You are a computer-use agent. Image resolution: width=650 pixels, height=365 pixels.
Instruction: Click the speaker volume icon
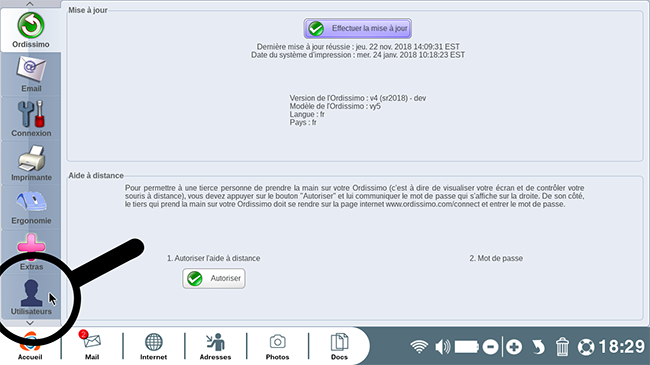(x=443, y=346)
